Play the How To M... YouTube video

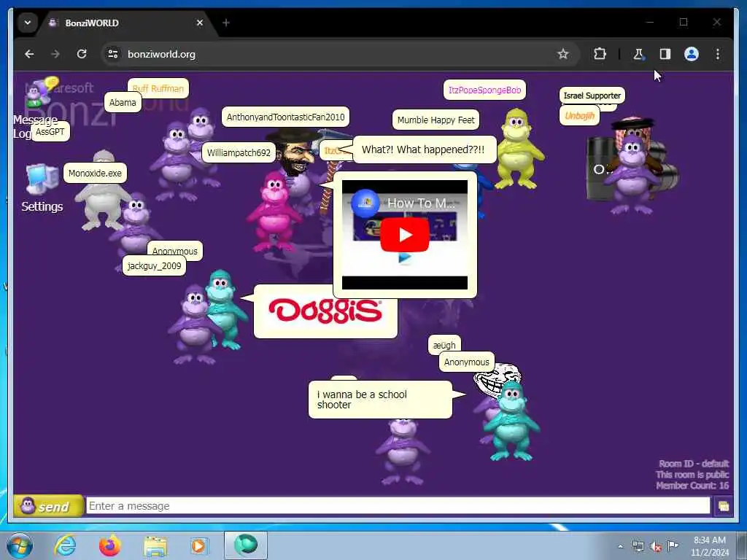(404, 234)
